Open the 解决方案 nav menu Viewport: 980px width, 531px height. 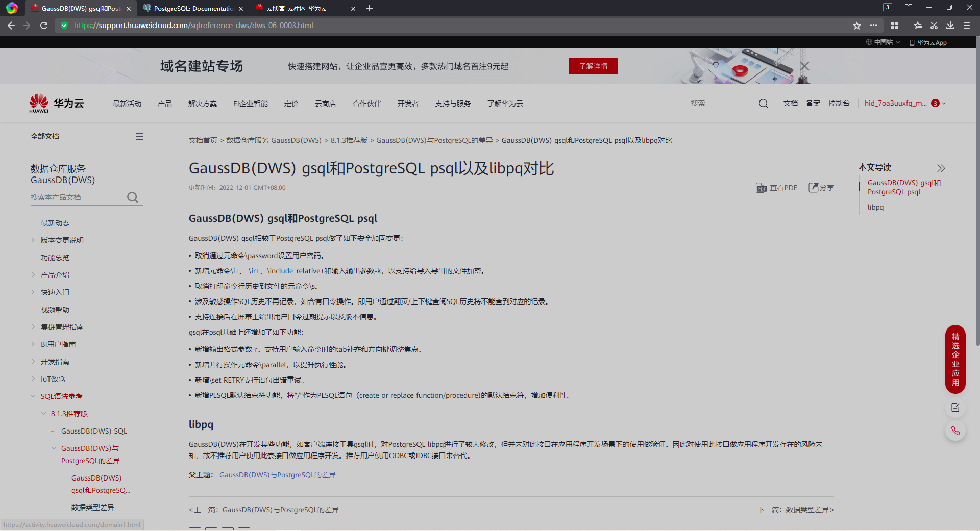203,104
